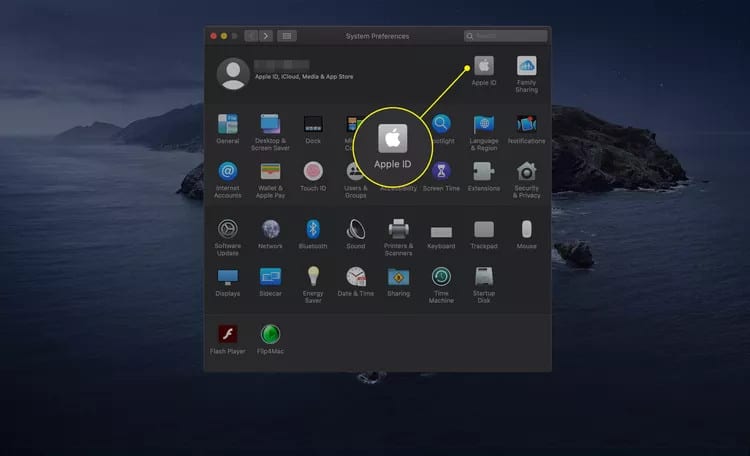This screenshot has height=456, width=750.
Task: Open Family Sharing preferences
Action: tap(526, 66)
